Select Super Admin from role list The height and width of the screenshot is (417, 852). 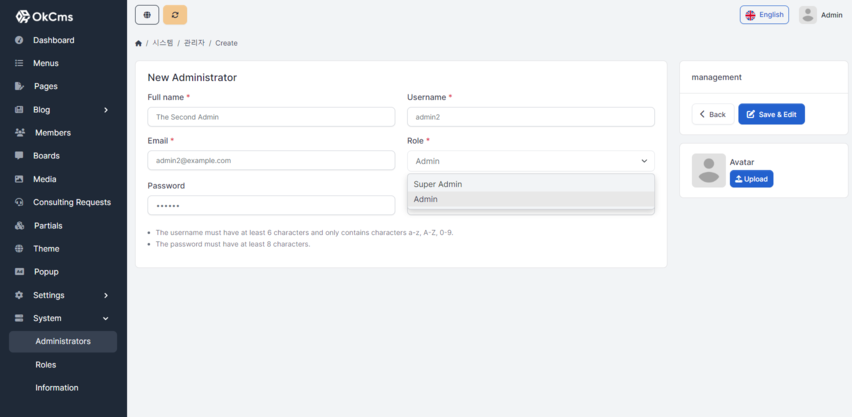click(438, 184)
